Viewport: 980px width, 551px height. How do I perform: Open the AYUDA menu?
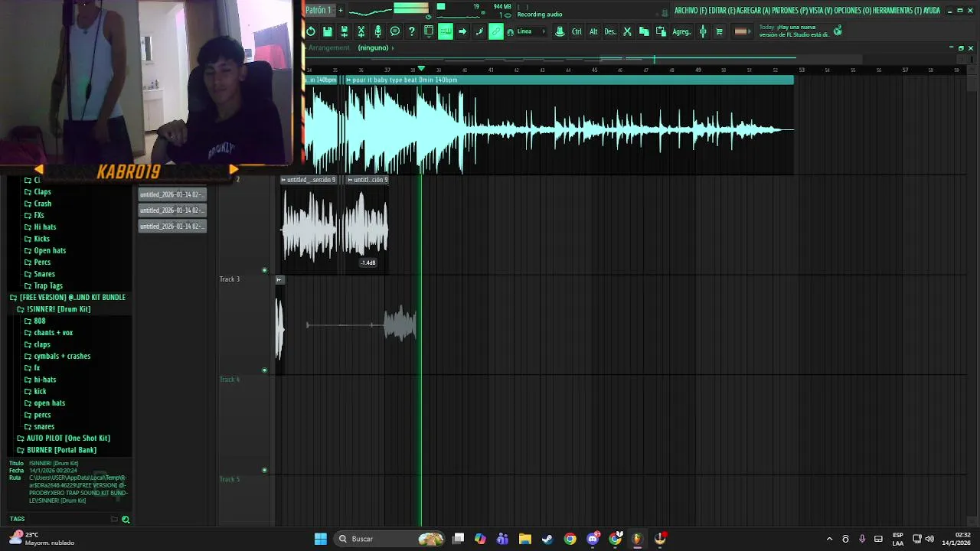932,11
